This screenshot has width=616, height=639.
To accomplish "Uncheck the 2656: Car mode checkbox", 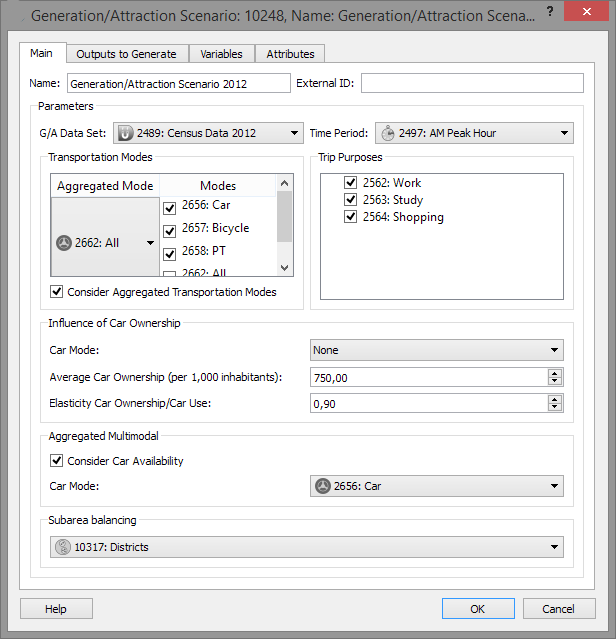I will tap(169, 208).
